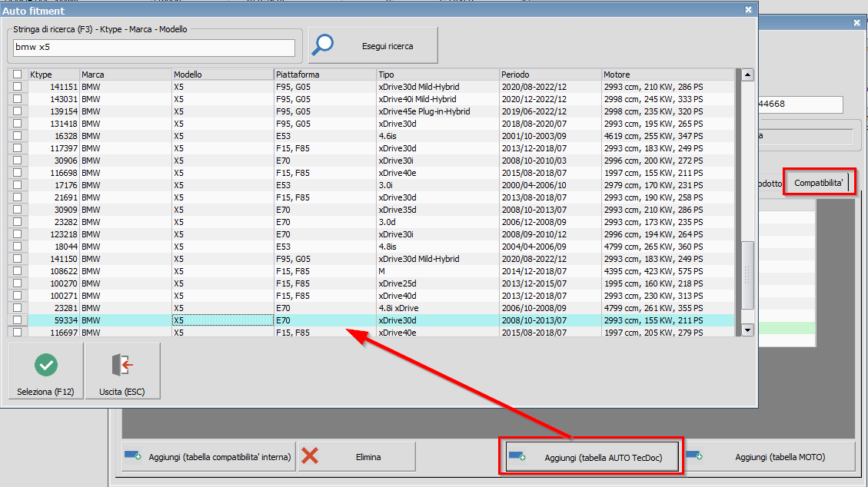Click the red X Elimina icon
The width and height of the screenshot is (868, 487).
pos(310,456)
